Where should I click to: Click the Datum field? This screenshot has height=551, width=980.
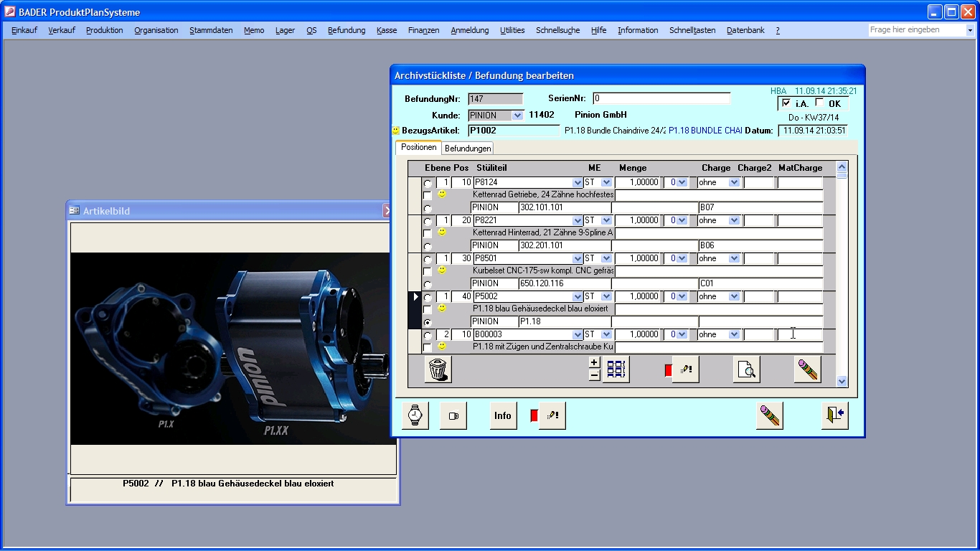coord(813,131)
